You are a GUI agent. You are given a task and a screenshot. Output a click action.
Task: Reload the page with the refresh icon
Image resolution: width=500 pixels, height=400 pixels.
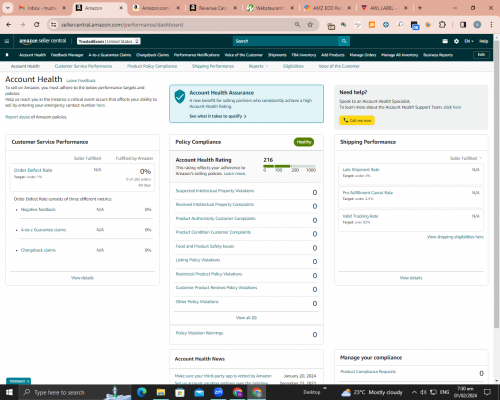(x=37, y=25)
